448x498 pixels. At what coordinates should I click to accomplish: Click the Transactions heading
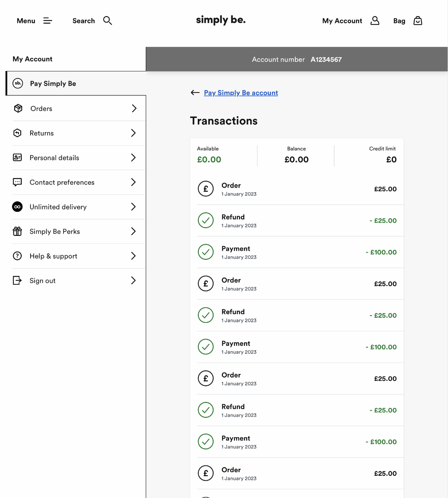click(x=224, y=121)
